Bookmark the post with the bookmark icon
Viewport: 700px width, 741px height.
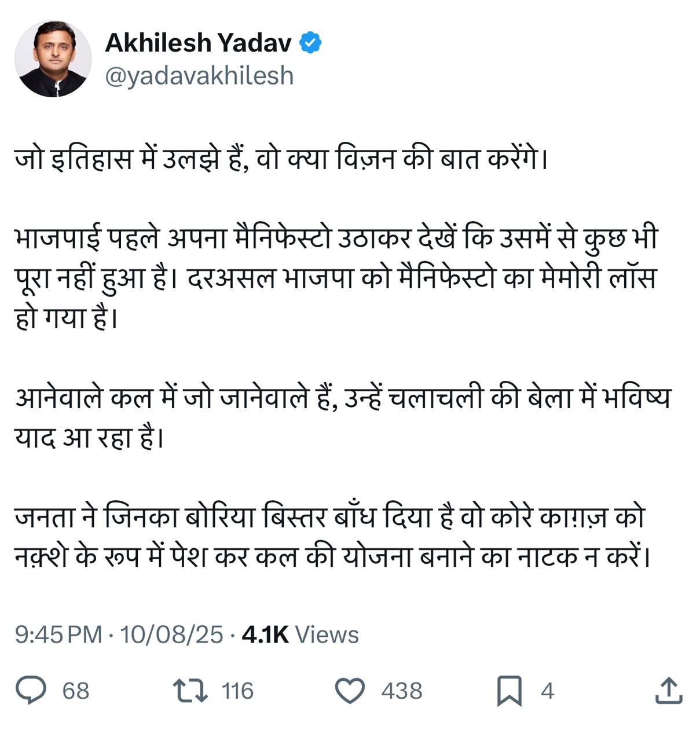pyautogui.click(x=510, y=691)
